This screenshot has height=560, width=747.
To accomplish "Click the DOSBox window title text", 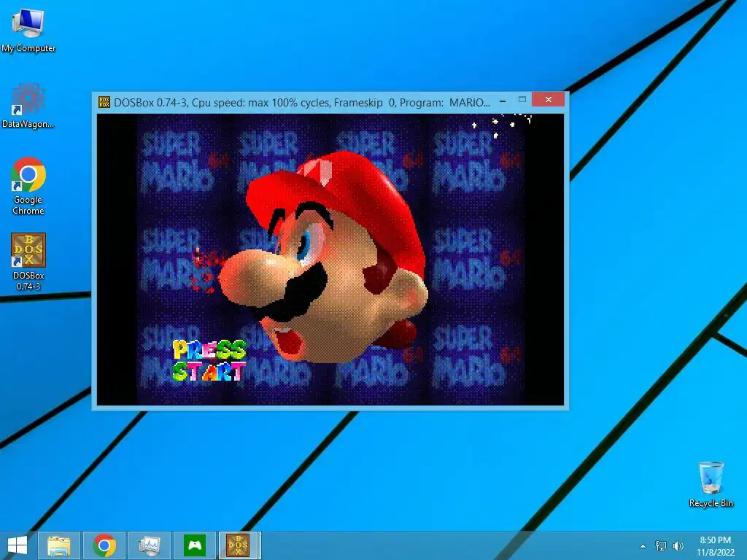I will click(x=302, y=102).
